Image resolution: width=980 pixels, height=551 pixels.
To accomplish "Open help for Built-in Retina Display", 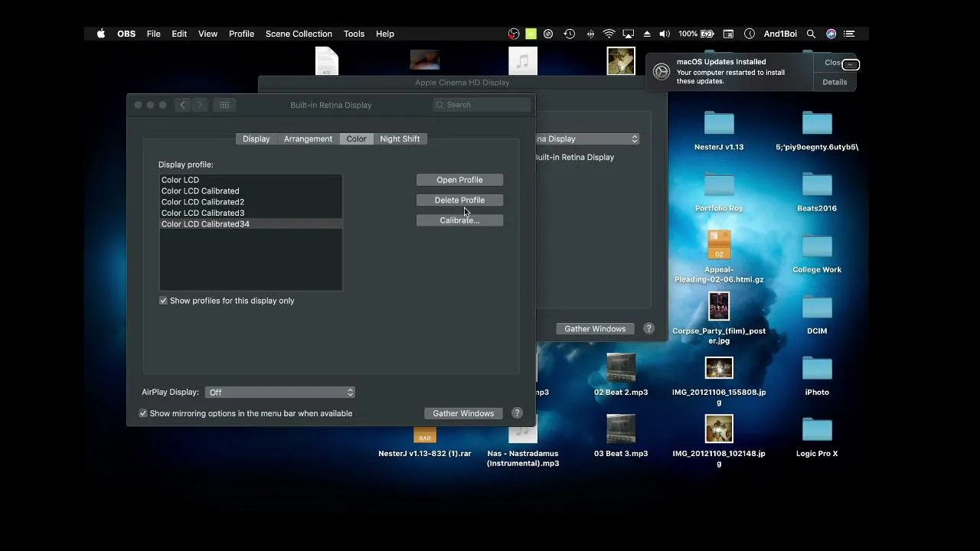I will 517,413.
